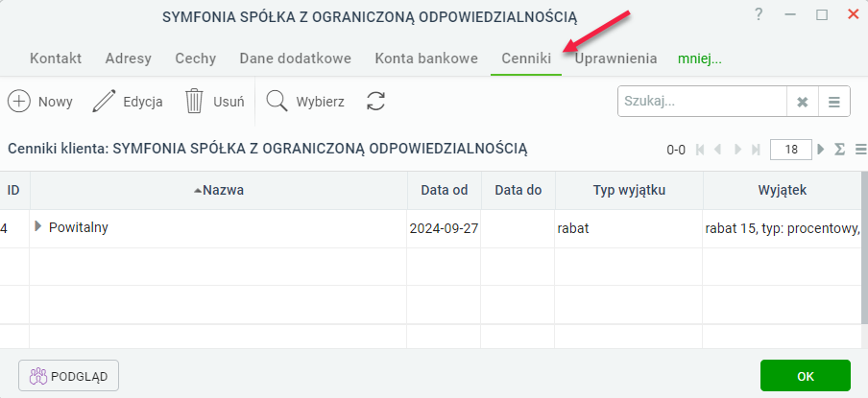This screenshot has width=868, height=398.
Task: Open the Kontakt tab
Action: (56, 59)
